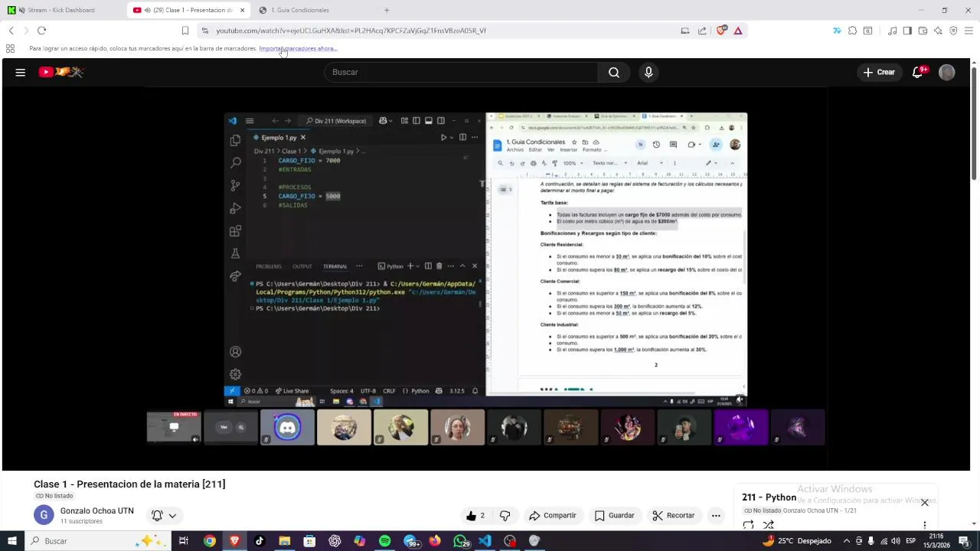Show hidden tray icons chevron
Screen dimensions: 980x551
point(846,541)
